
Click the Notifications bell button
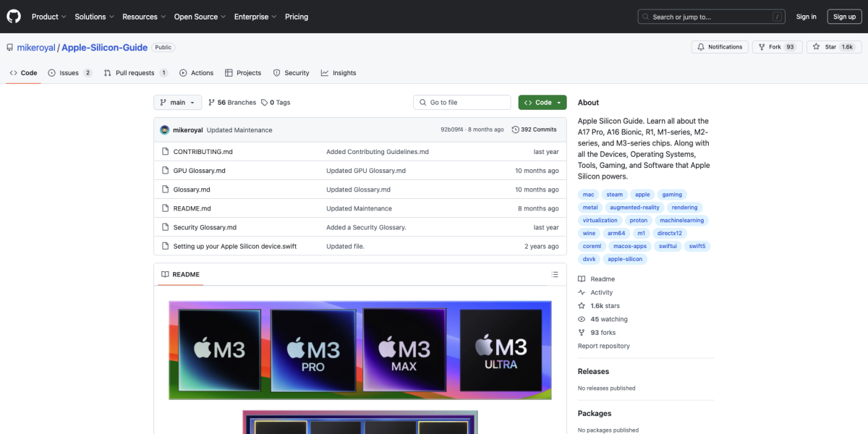pyautogui.click(x=719, y=47)
